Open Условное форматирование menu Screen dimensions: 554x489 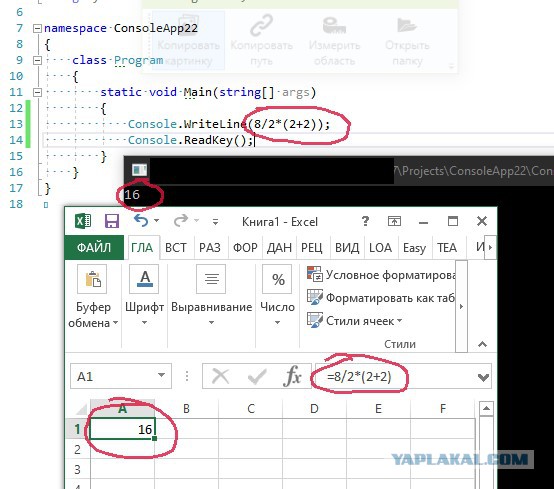[x=382, y=275]
